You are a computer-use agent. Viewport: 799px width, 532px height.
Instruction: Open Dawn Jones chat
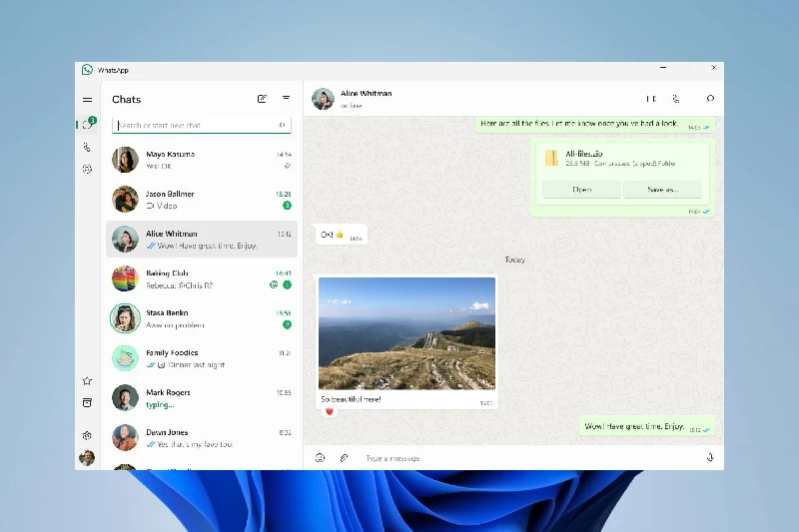click(202, 438)
